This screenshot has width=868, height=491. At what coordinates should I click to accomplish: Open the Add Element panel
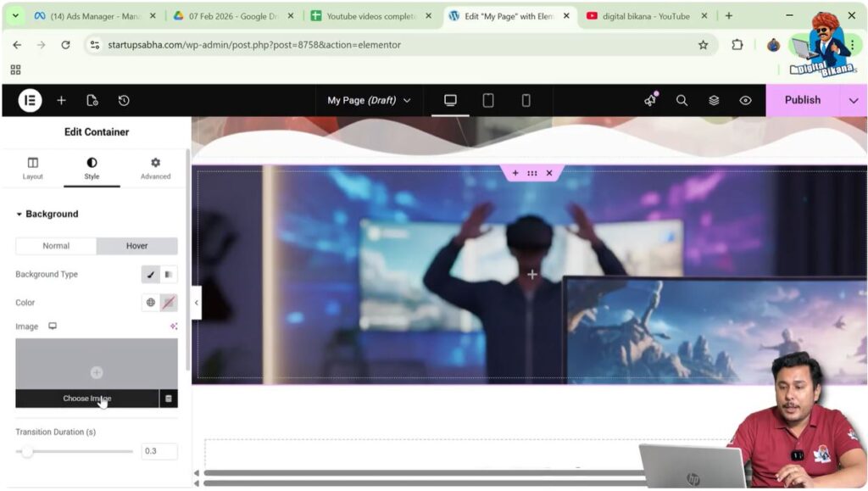pos(61,100)
